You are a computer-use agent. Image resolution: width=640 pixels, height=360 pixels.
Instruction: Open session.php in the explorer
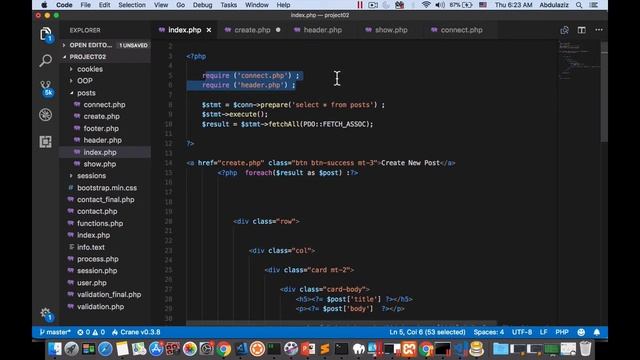click(97, 271)
